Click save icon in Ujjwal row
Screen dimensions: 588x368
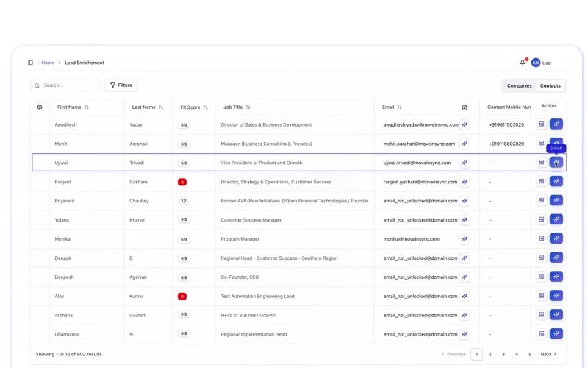(x=542, y=162)
